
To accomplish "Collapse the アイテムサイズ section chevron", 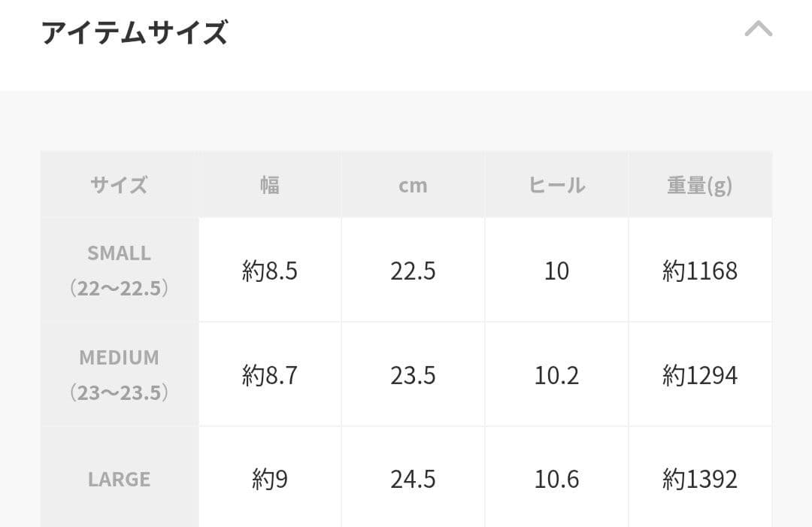I will pos(758,30).
